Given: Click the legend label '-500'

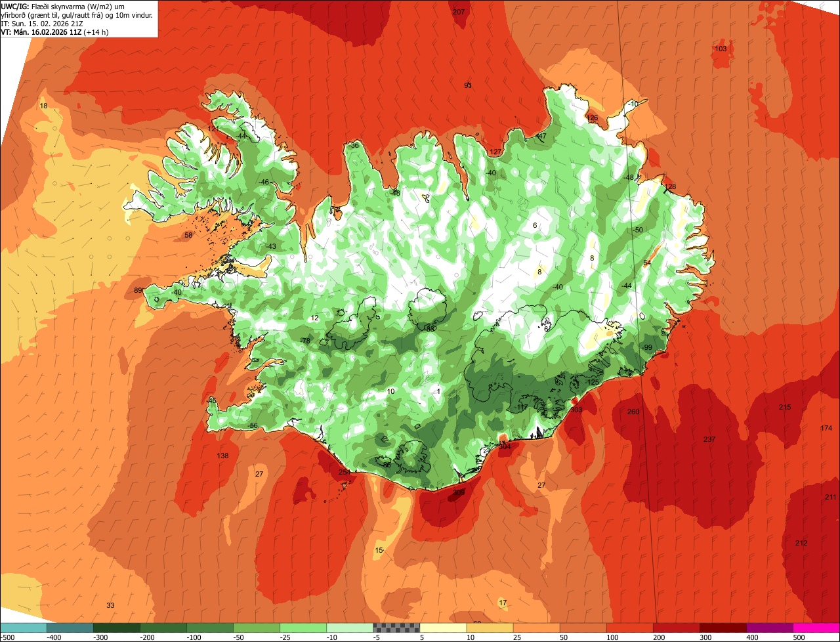Looking at the screenshot, I should [x=8, y=637].
